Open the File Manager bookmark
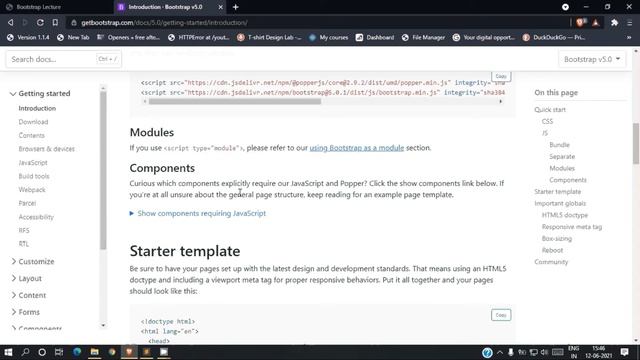Screen dimensions: 640x360 (423, 37)
